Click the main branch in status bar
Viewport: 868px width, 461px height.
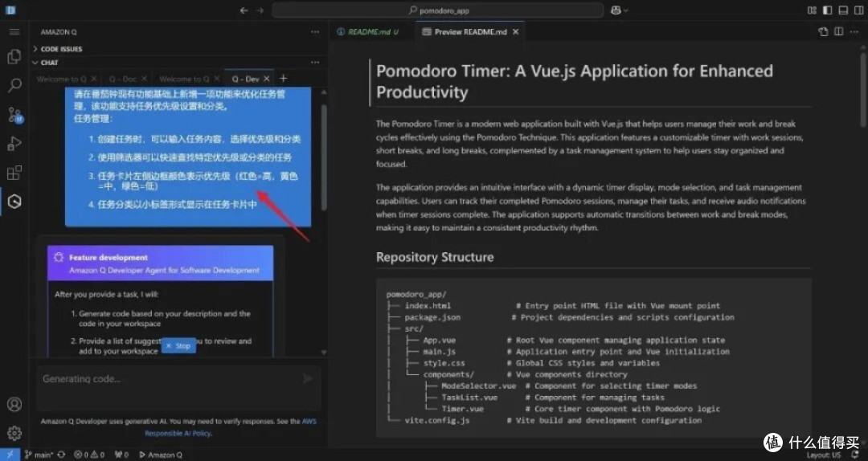[39, 455]
